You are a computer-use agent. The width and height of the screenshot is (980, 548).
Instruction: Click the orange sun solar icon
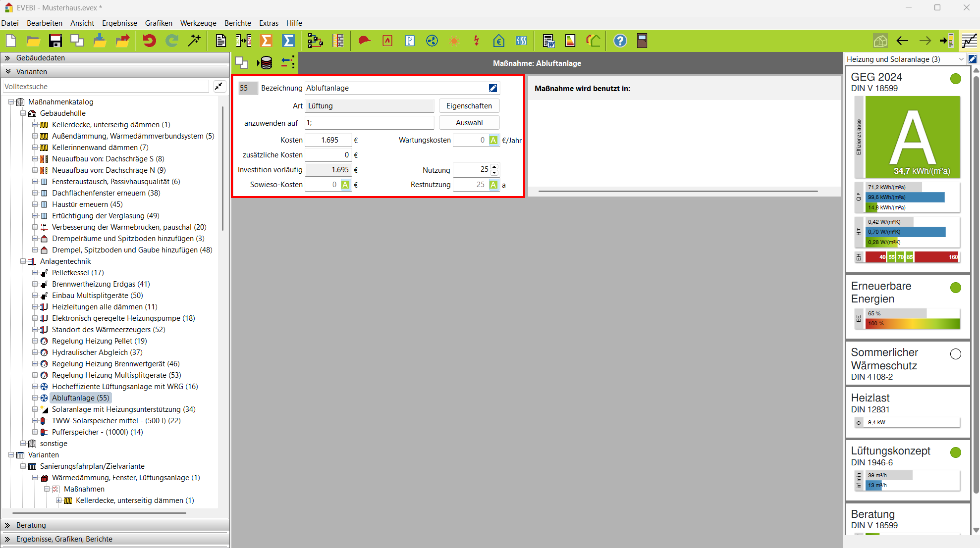454,41
